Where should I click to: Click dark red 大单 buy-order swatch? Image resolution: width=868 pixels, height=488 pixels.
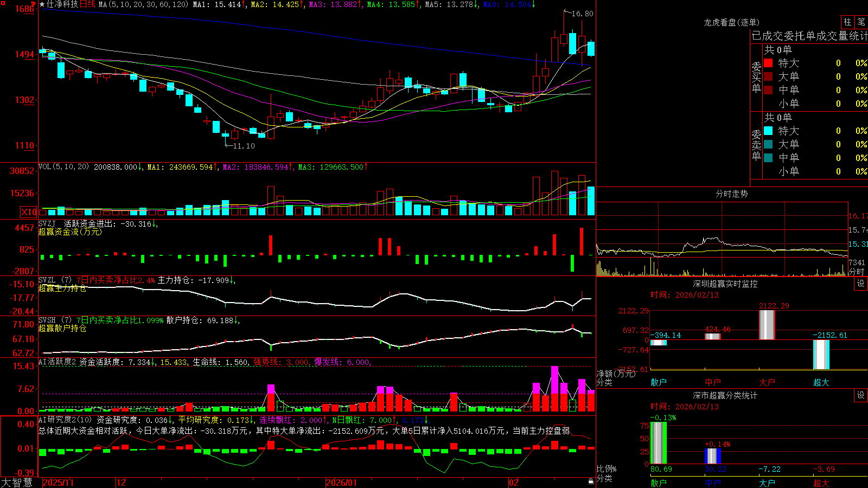coord(768,76)
